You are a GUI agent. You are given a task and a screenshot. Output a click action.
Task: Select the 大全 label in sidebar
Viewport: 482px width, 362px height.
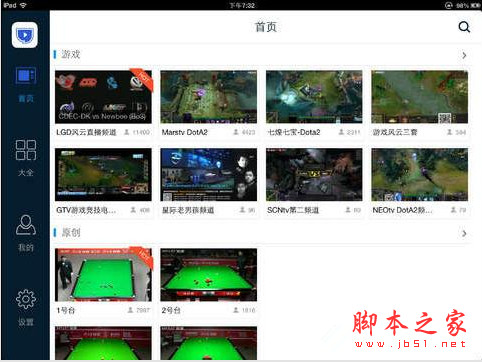tap(26, 173)
